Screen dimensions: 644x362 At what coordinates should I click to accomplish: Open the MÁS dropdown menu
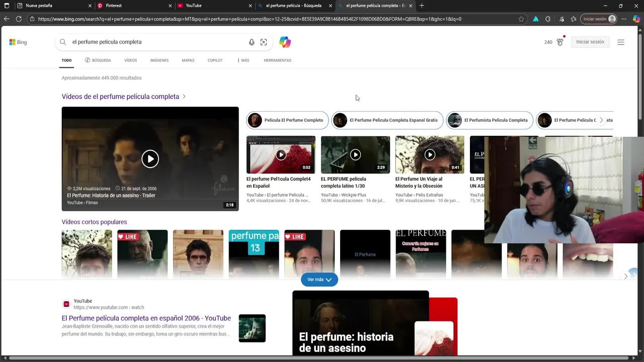click(243, 60)
